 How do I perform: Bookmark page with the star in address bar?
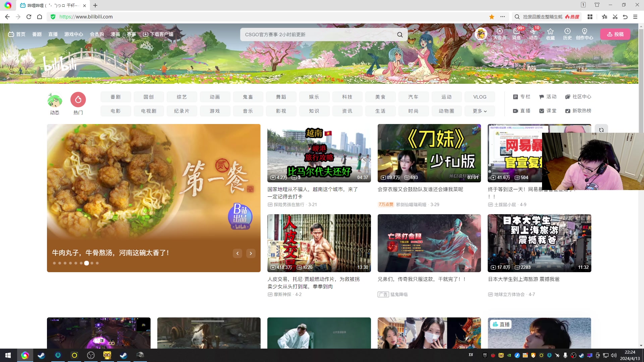click(492, 17)
